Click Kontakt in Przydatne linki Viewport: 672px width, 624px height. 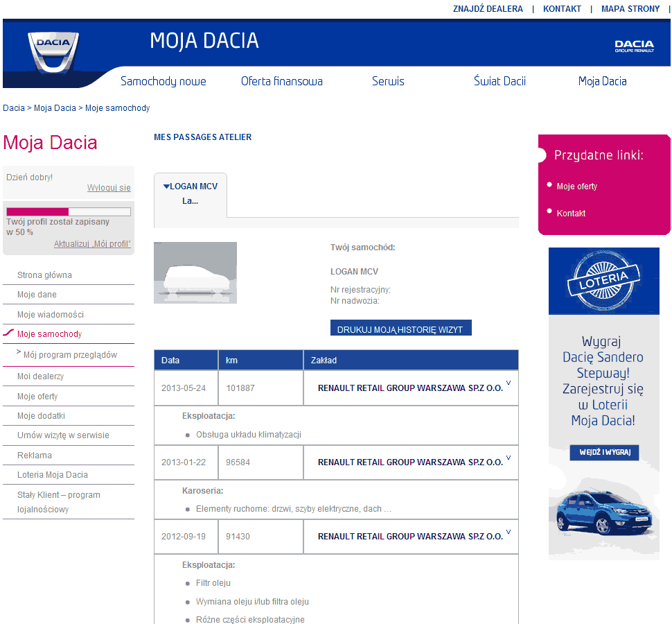[x=571, y=213]
